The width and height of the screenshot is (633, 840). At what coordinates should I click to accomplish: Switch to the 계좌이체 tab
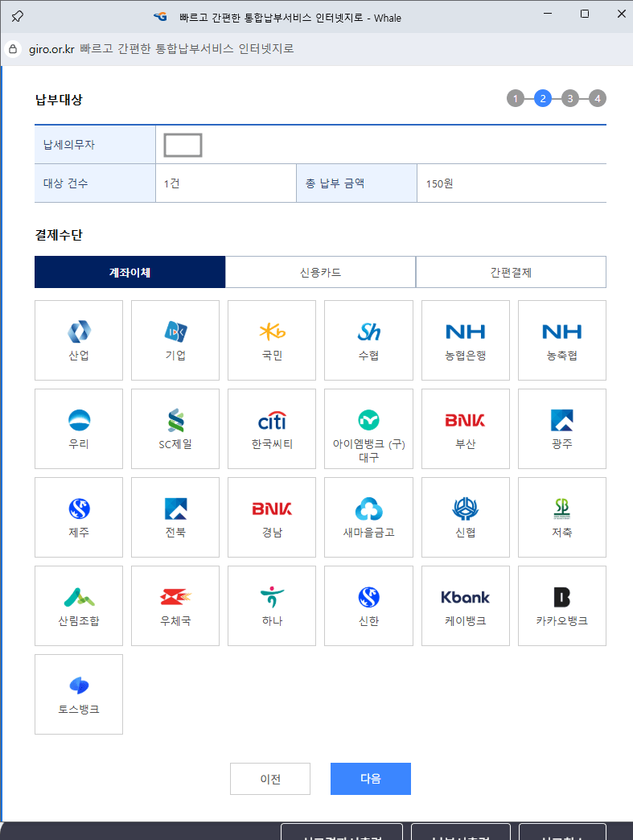click(129, 272)
